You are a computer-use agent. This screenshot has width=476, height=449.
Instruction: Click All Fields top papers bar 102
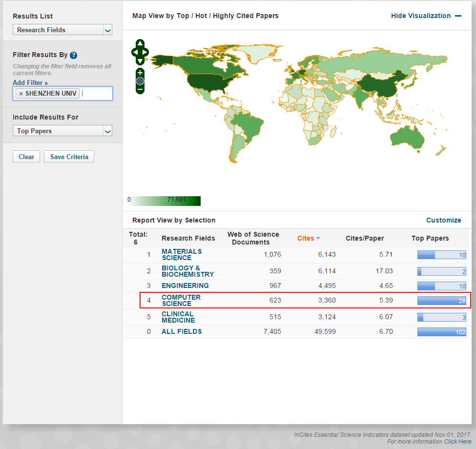click(x=442, y=332)
